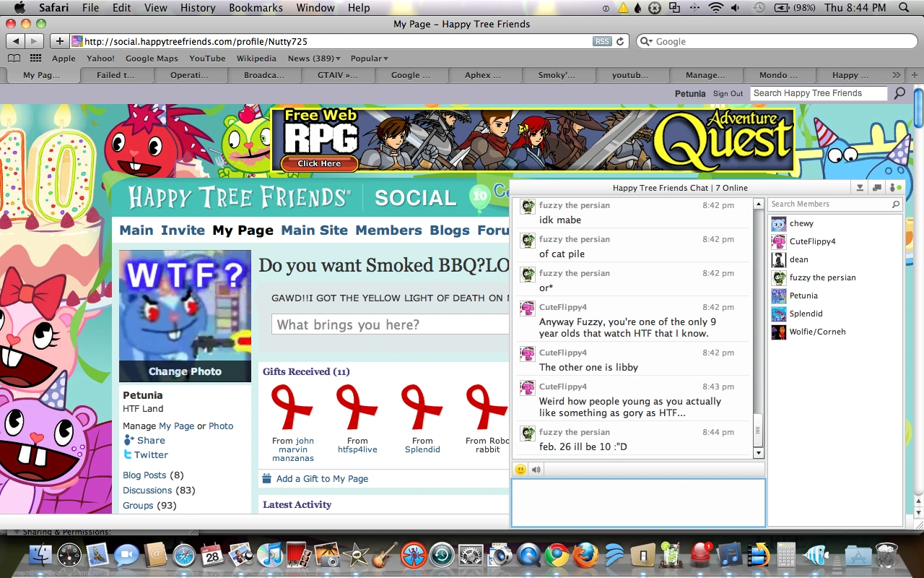Open the battery status menu
924x578 pixels.
794,8
